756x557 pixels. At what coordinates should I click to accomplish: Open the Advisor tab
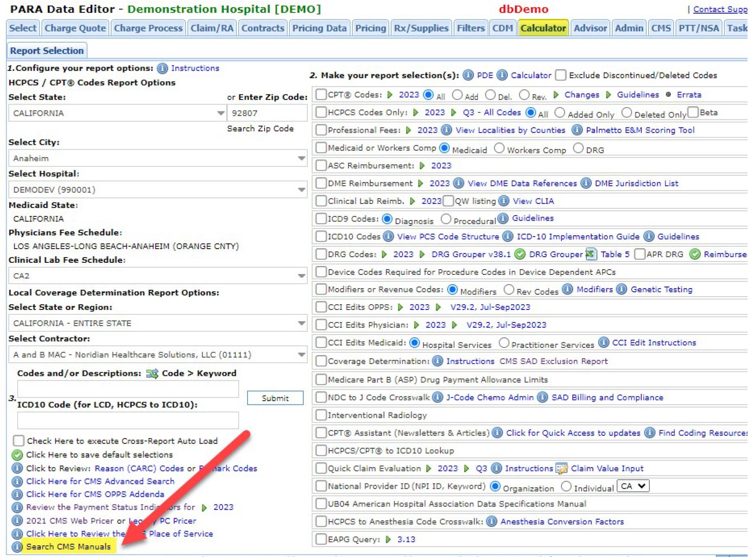click(x=590, y=28)
